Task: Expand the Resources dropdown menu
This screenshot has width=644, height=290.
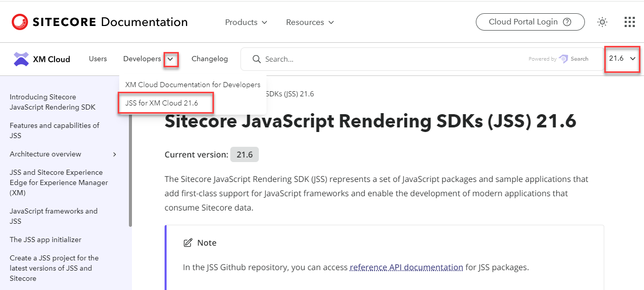Action: click(x=310, y=22)
